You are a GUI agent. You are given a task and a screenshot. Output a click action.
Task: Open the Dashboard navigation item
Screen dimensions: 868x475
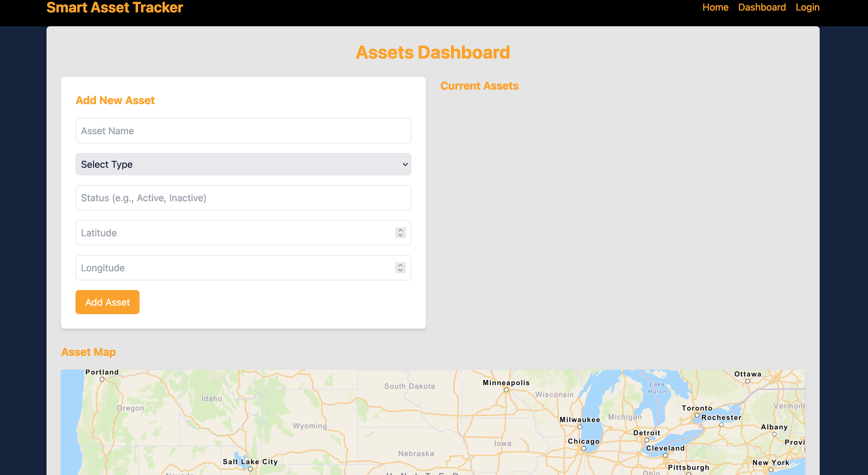(x=762, y=7)
